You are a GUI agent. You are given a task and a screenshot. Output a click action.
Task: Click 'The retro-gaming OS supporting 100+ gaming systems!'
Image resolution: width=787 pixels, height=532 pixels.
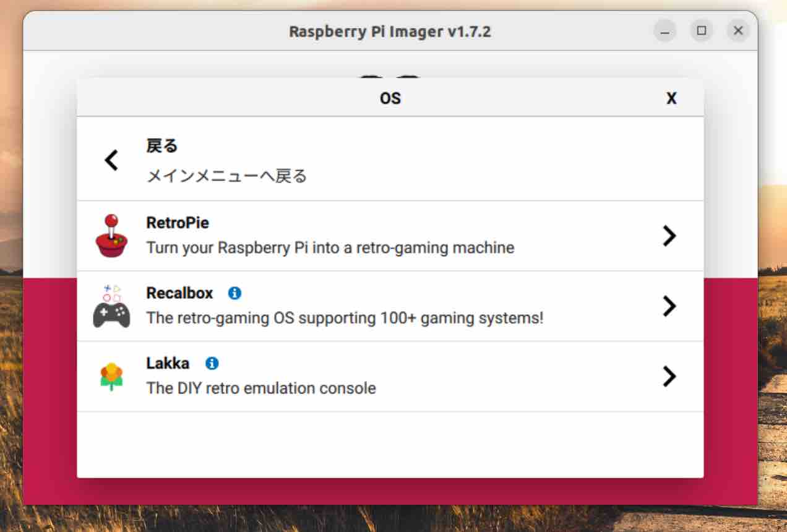coord(345,319)
